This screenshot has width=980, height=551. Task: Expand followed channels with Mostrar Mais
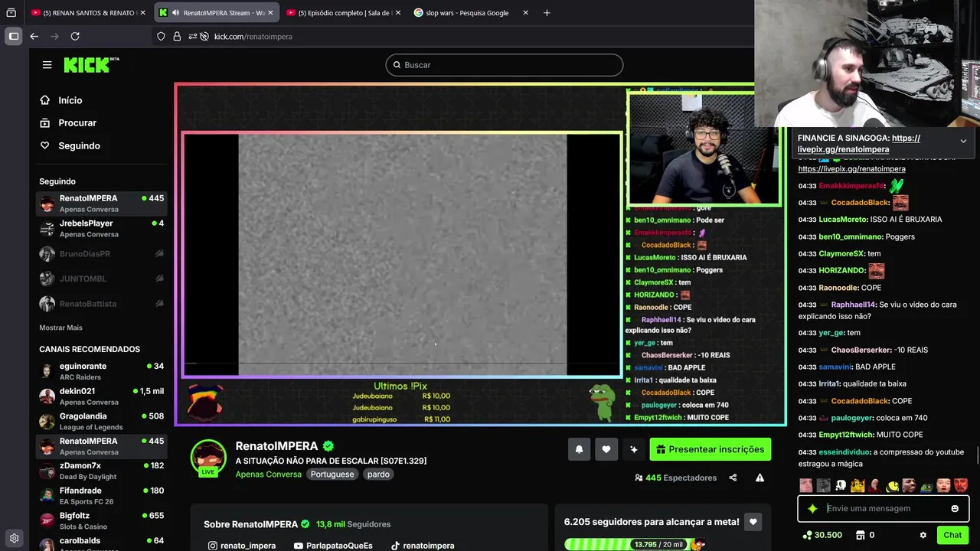point(60,328)
